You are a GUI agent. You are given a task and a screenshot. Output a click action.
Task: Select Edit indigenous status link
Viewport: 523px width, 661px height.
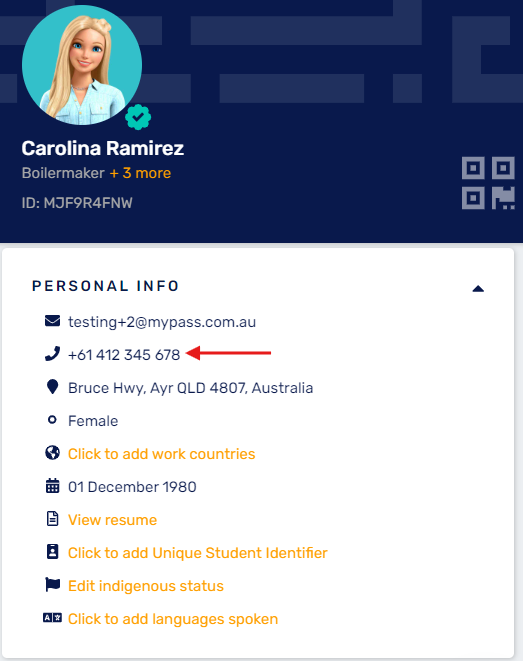(146, 586)
